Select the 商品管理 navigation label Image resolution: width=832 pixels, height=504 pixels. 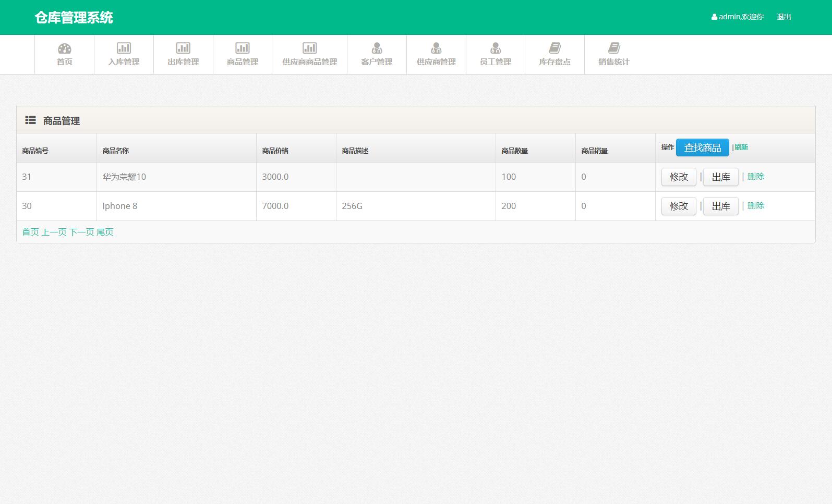coord(243,62)
